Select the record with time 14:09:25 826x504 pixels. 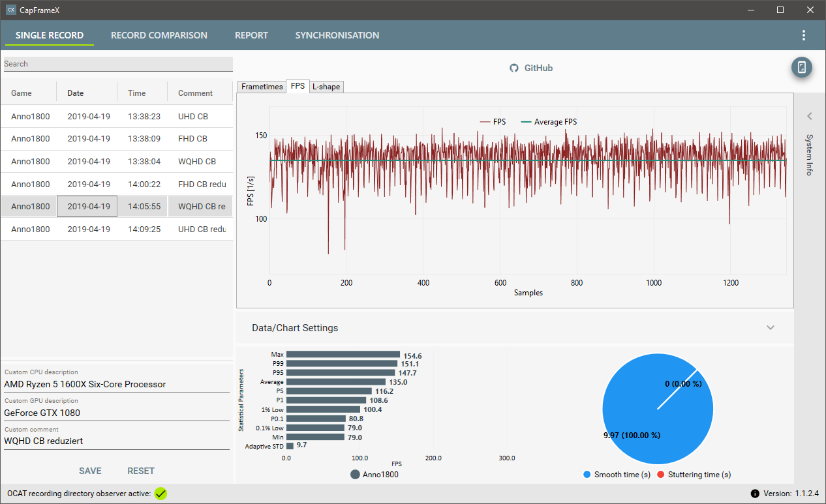117,229
